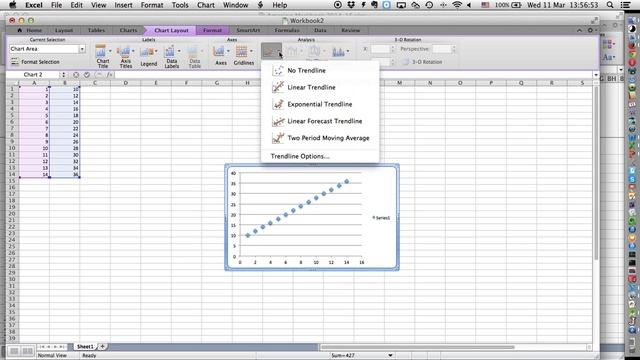Screen dimensions: 640x360
Task: Click the data point at value 36
Action: (347, 182)
